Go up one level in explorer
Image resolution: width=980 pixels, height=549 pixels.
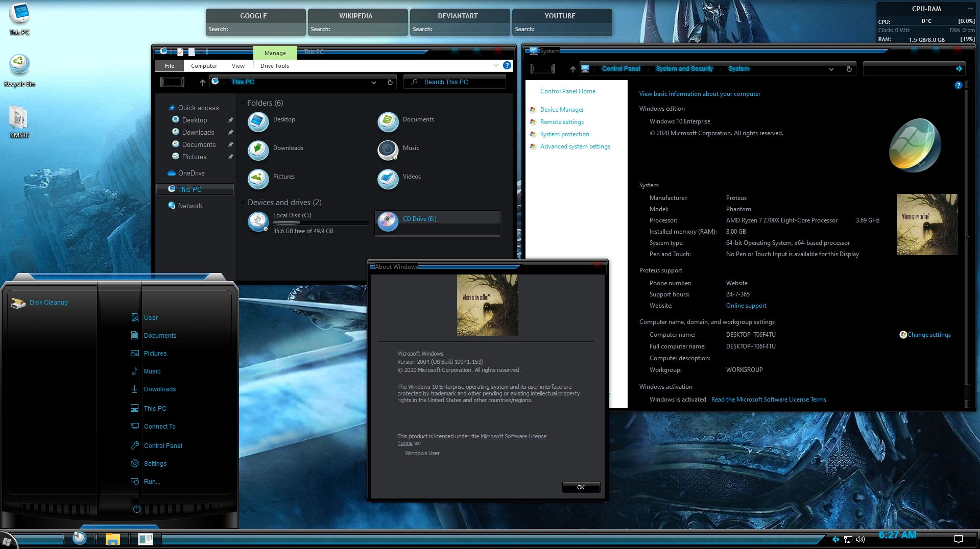pos(203,82)
